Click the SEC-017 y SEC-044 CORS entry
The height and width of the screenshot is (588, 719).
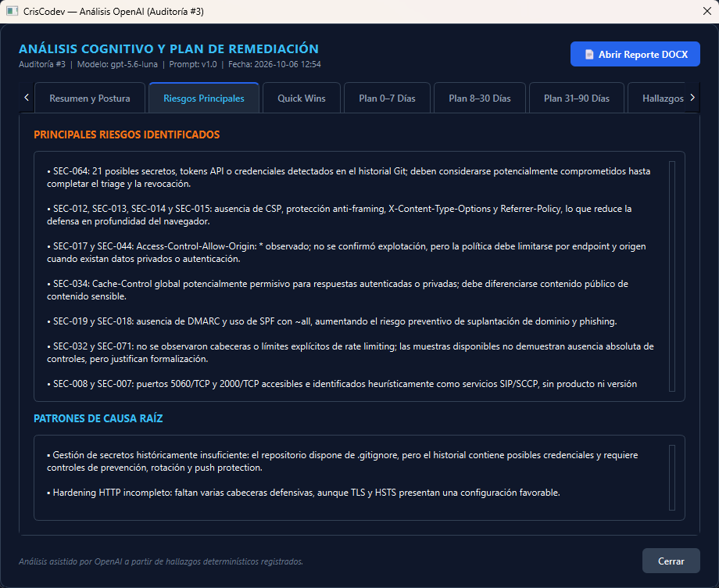(346, 253)
